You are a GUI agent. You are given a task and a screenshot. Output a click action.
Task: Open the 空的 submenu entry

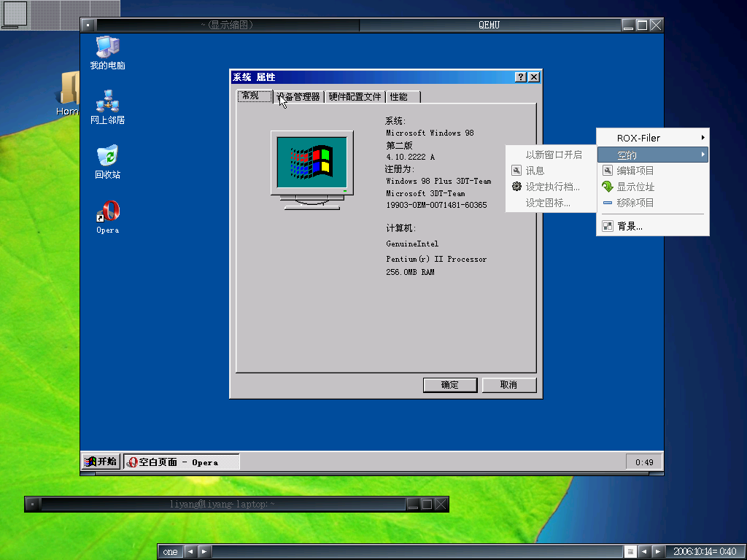coord(653,155)
